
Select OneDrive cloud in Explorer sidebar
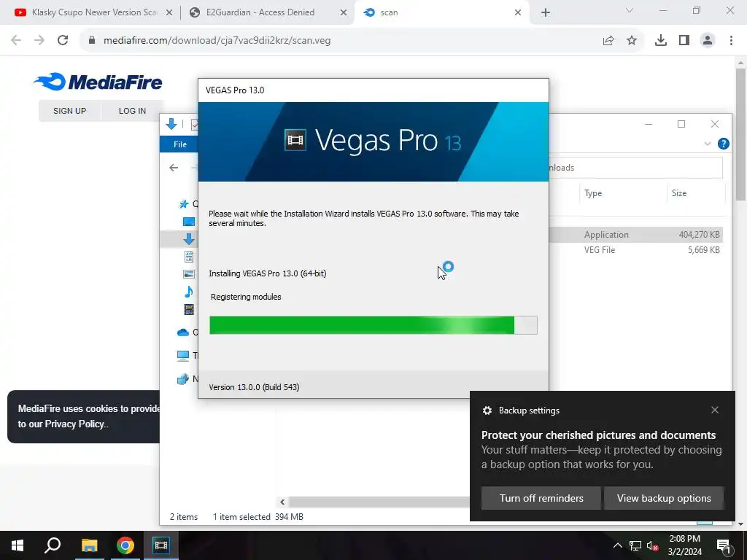tap(183, 332)
